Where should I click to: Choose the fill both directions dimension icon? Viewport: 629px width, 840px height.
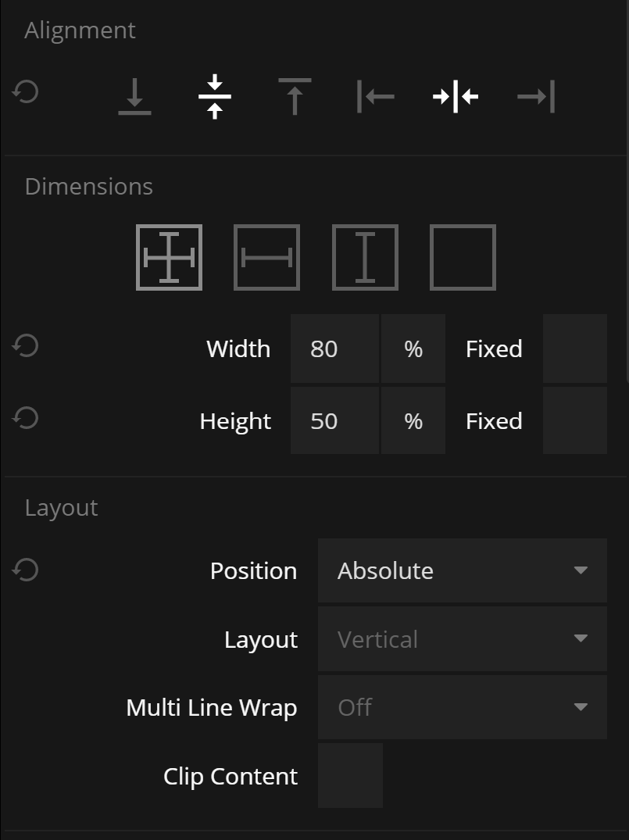click(x=169, y=257)
